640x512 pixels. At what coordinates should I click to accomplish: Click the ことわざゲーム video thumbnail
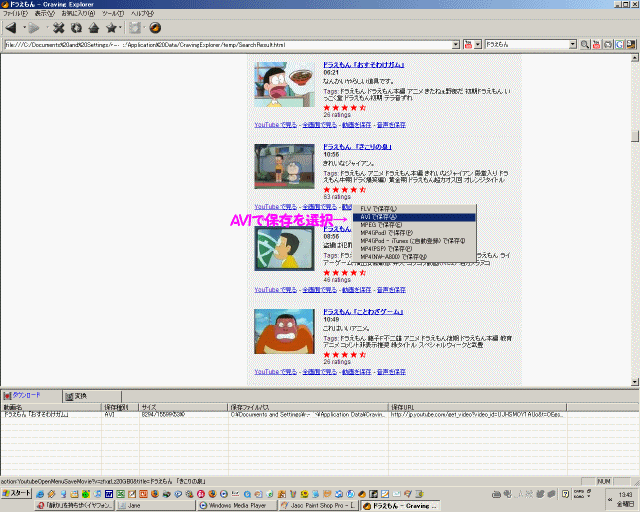(x=284, y=332)
